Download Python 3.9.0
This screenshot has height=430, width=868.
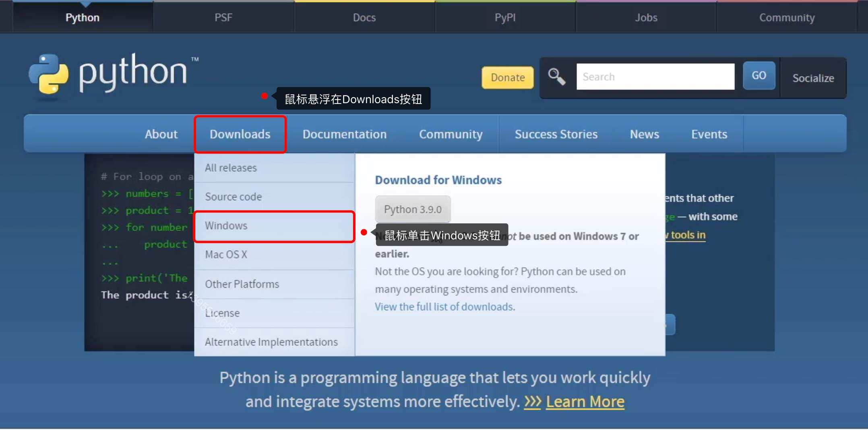413,209
